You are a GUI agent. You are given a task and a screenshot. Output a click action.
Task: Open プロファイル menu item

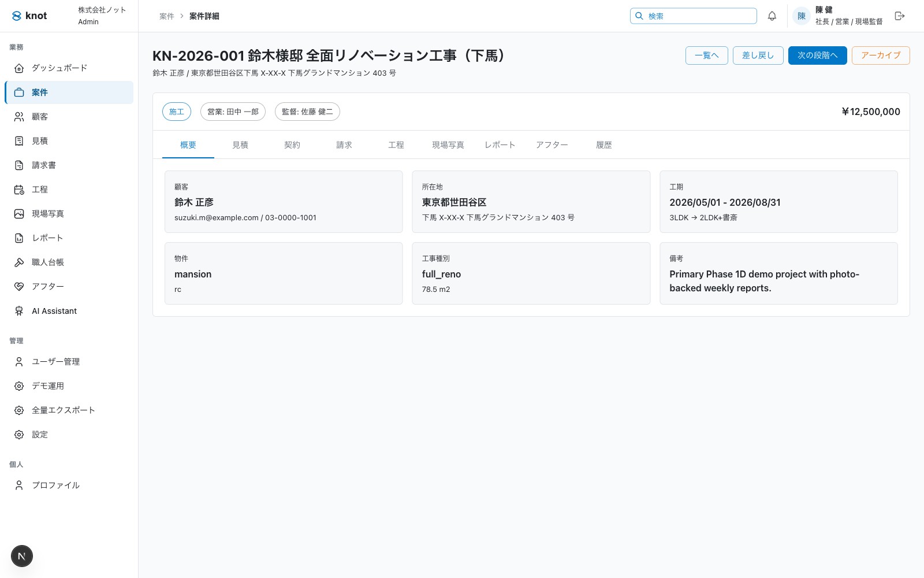tap(69, 486)
